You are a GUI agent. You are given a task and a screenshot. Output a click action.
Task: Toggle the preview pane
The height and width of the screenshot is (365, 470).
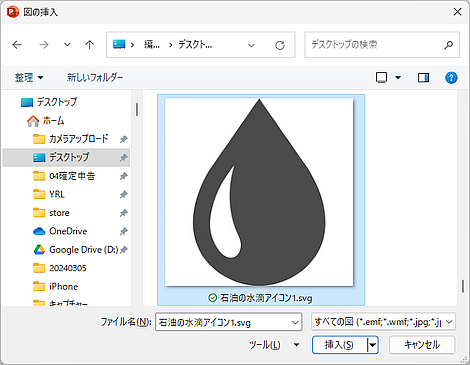pyautogui.click(x=423, y=78)
